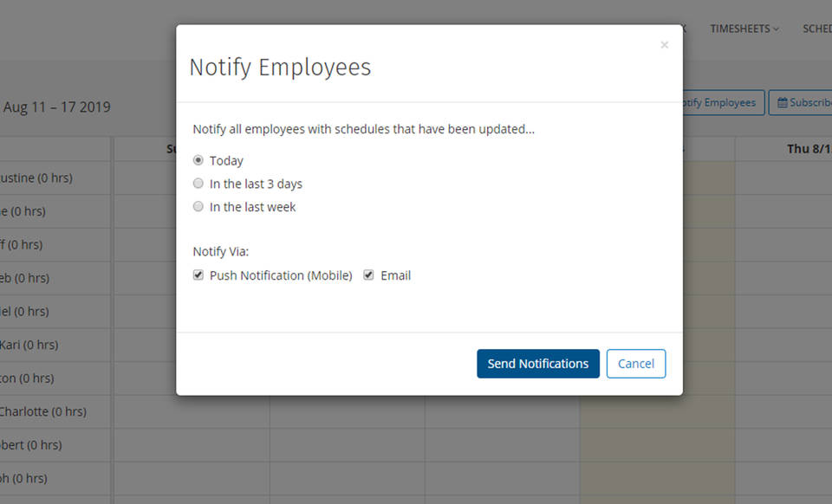
Task: Select the Thu 8/1 column header
Action: click(808, 149)
